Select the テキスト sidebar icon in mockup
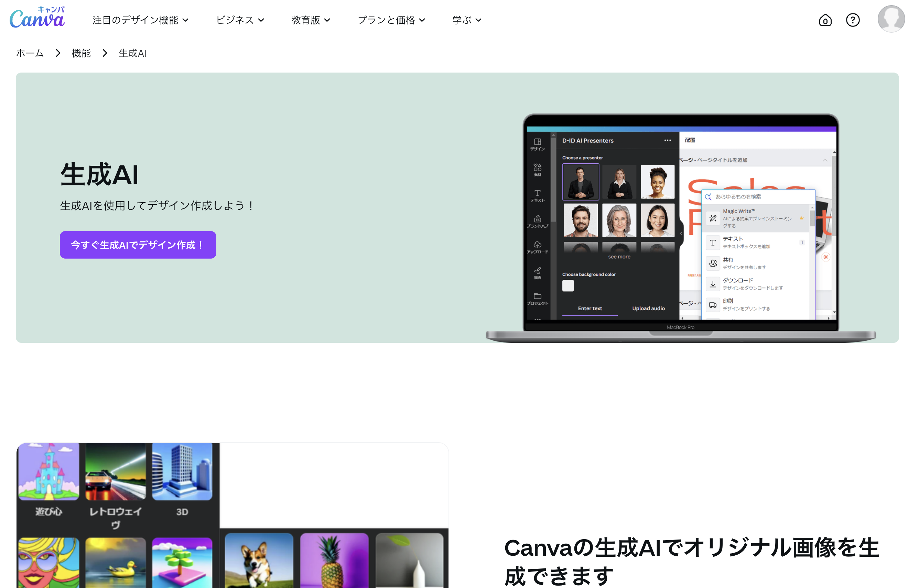The width and height of the screenshot is (919, 588). pyautogui.click(x=537, y=196)
